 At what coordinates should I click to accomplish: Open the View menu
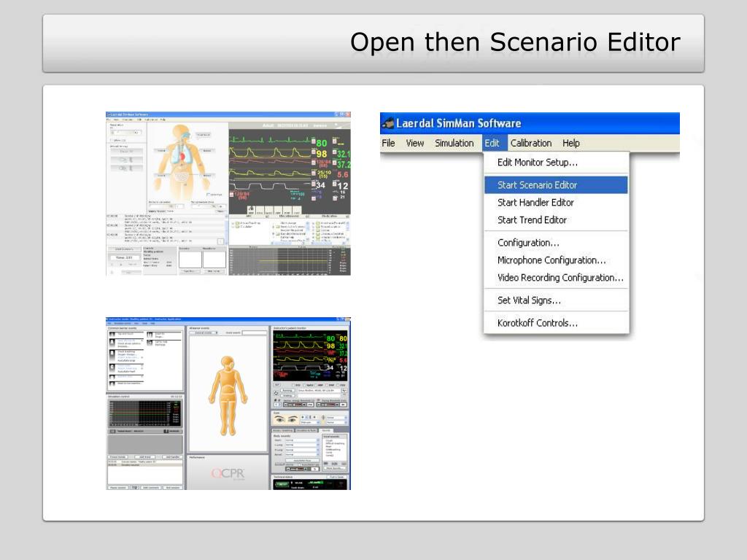(415, 143)
